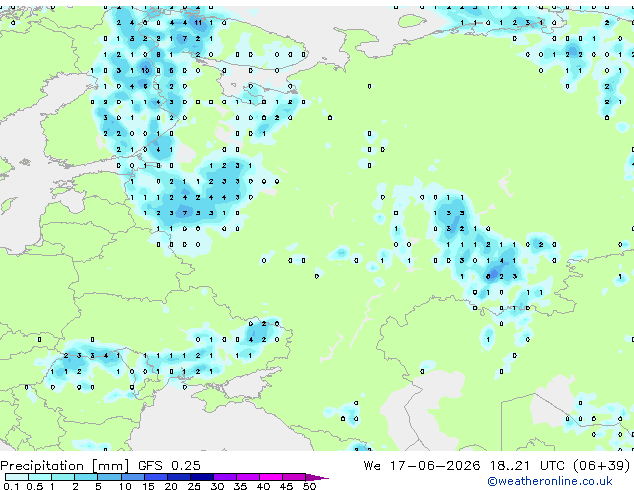
Task: Click the over-50 mm legend arrow tip
Action: [x=317, y=477]
